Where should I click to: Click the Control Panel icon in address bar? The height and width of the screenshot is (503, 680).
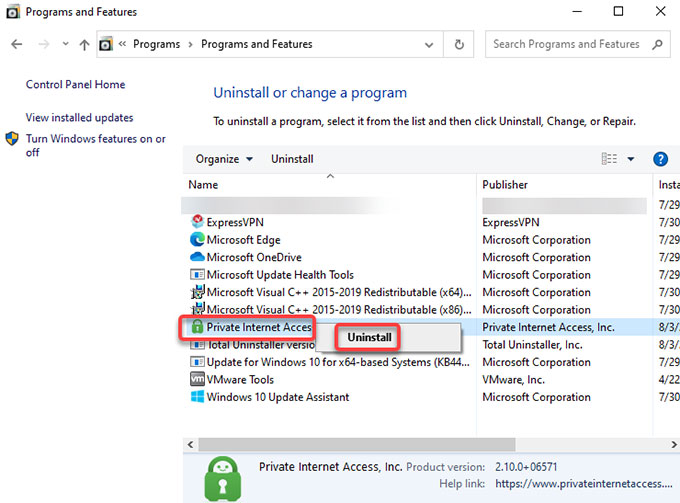tap(105, 44)
